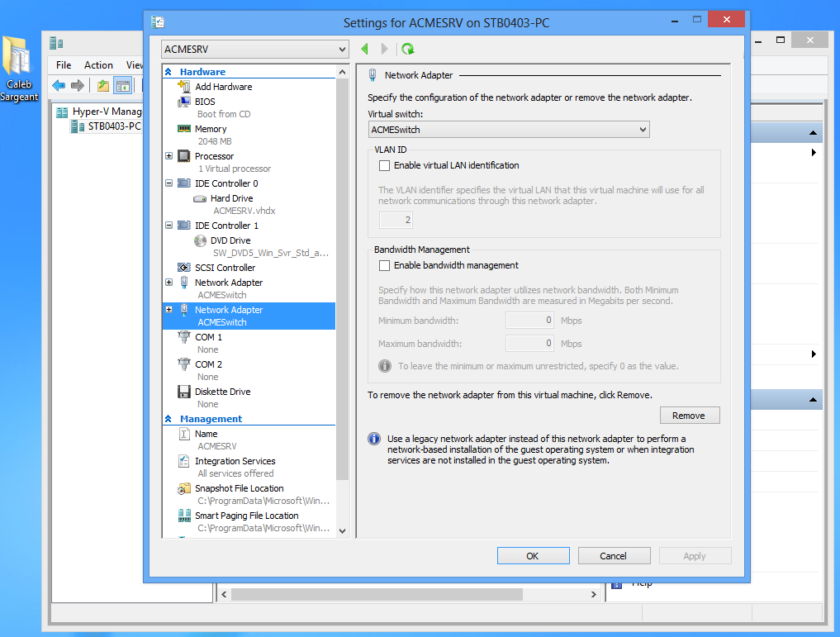This screenshot has width=840, height=637.
Task: Click the Apply button
Action: (695, 556)
